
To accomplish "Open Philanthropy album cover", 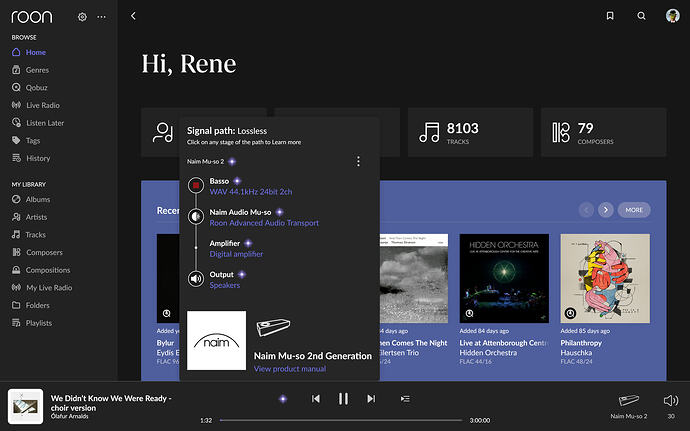I will pos(605,278).
